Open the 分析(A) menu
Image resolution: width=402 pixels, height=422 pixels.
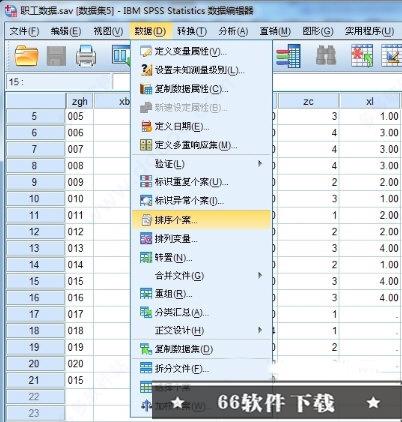pos(233,31)
